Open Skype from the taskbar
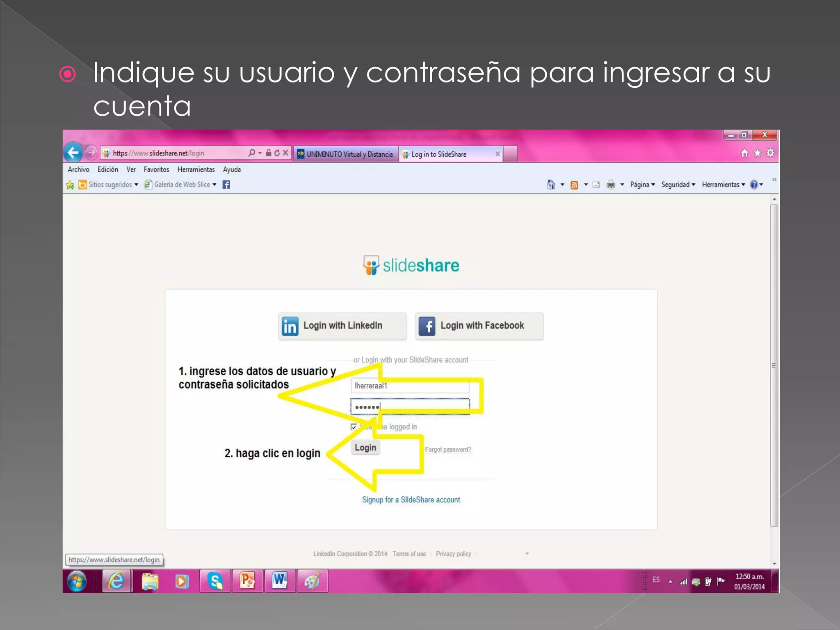This screenshot has height=630, width=840. tap(215, 581)
